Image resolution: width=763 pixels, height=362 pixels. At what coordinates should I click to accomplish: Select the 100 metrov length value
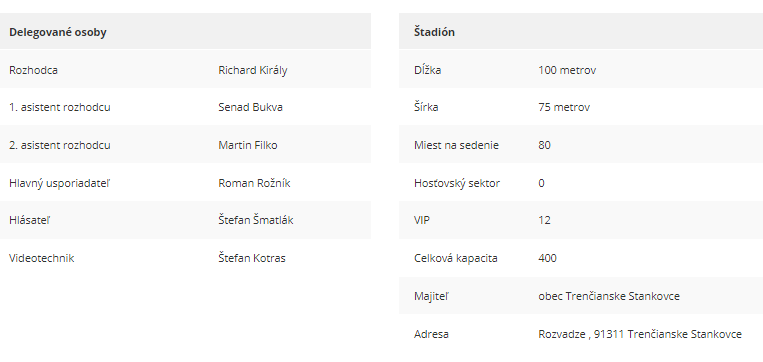[567, 70]
